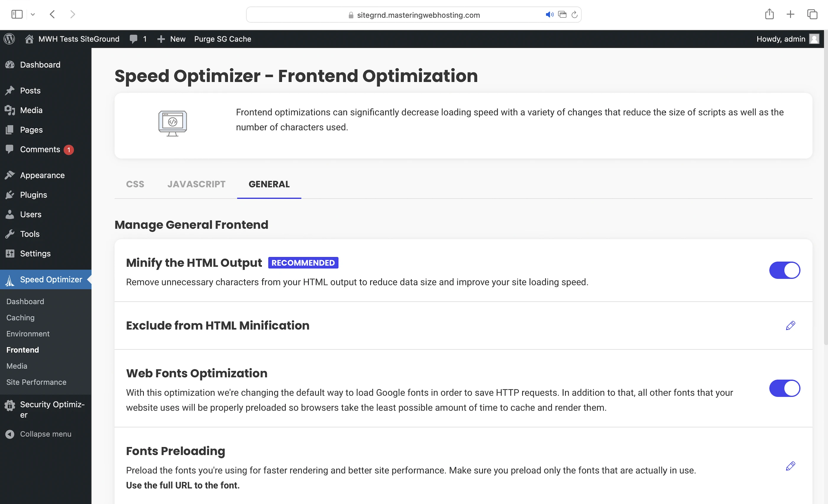
Task: Open Plugins in the sidebar
Action: point(33,195)
